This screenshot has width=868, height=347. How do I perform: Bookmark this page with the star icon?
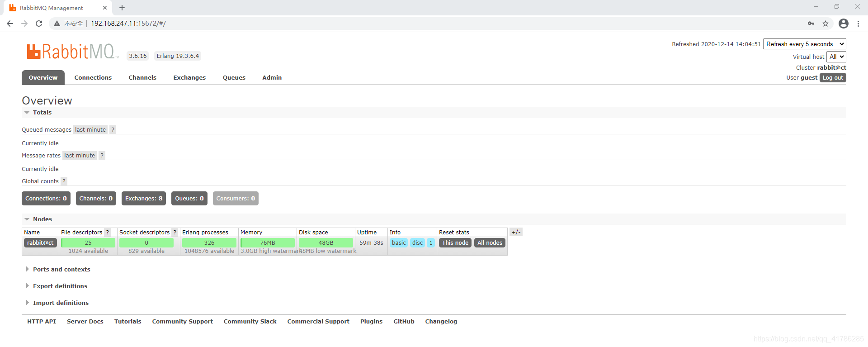[826, 24]
